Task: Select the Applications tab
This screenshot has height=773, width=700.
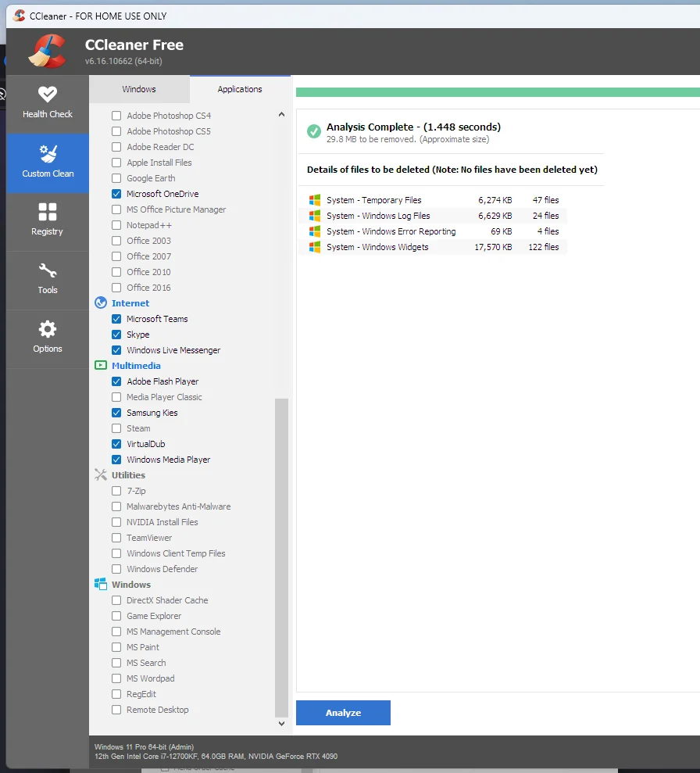Action: [240, 89]
